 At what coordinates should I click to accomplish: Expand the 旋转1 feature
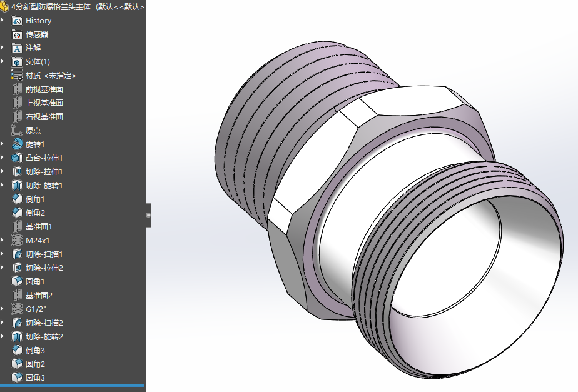point(3,144)
